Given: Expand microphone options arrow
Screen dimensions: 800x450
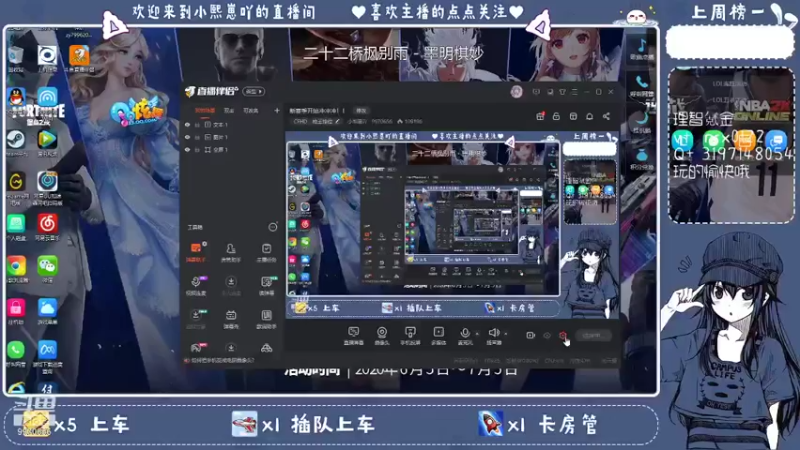Looking at the screenshot, I should (477, 334).
